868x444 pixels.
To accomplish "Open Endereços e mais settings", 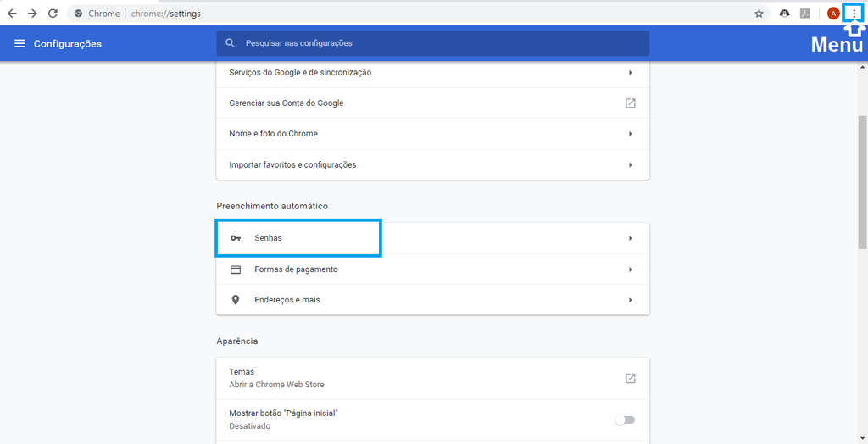I will (x=433, y=300).
